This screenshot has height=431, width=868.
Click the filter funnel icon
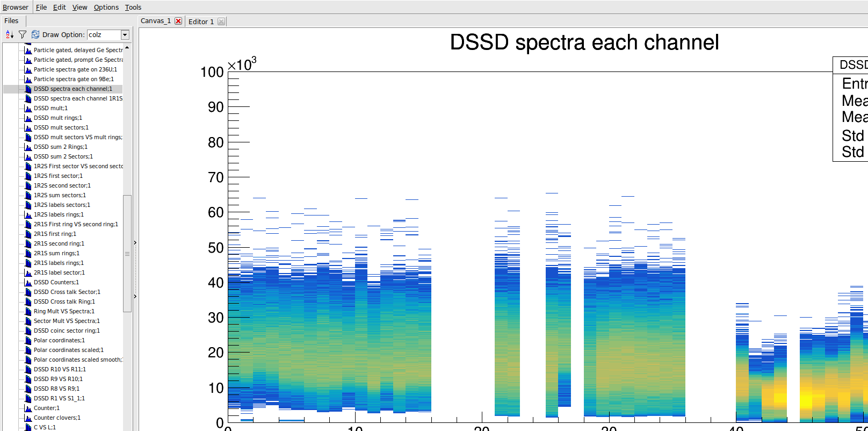23,35
